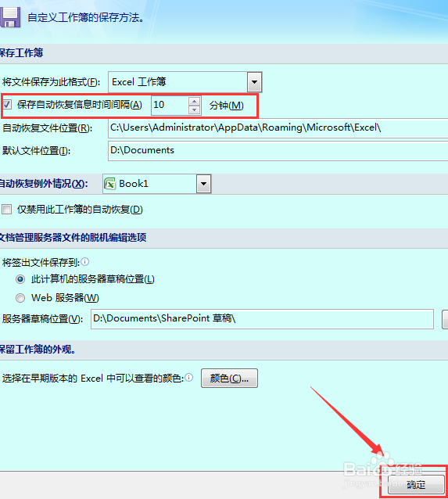Increase the autosave minutes spinner
448x499 pixels.
click(x=195, y=101)
